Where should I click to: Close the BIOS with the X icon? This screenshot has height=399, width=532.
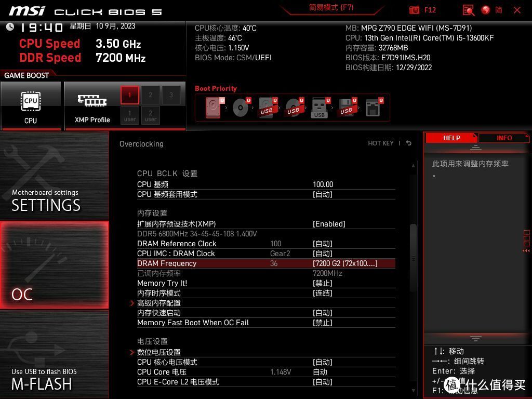coord(517,10)
